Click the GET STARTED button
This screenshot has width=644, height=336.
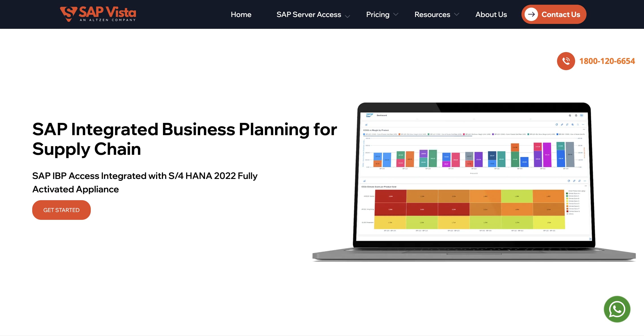[x=61, y=210]
